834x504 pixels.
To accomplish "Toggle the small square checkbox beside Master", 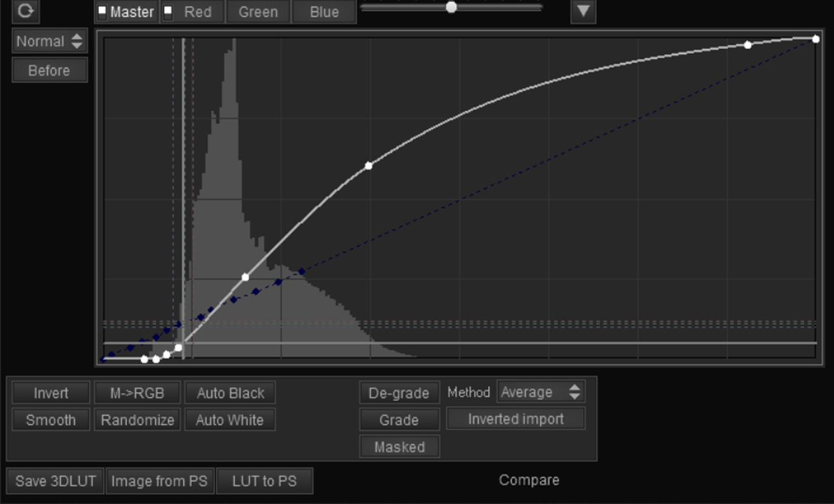I will pos(102,10).
